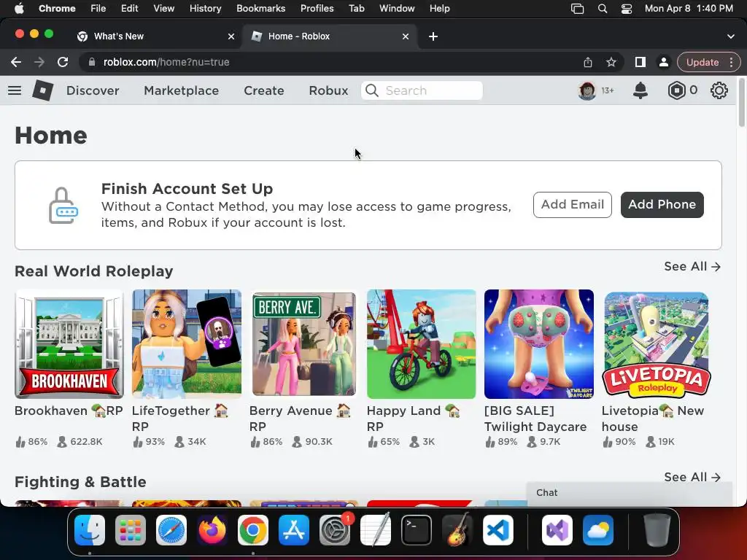Screen dimensions: 747x560
Task: Focus the Roblox search field
Action: click(422, 90)
